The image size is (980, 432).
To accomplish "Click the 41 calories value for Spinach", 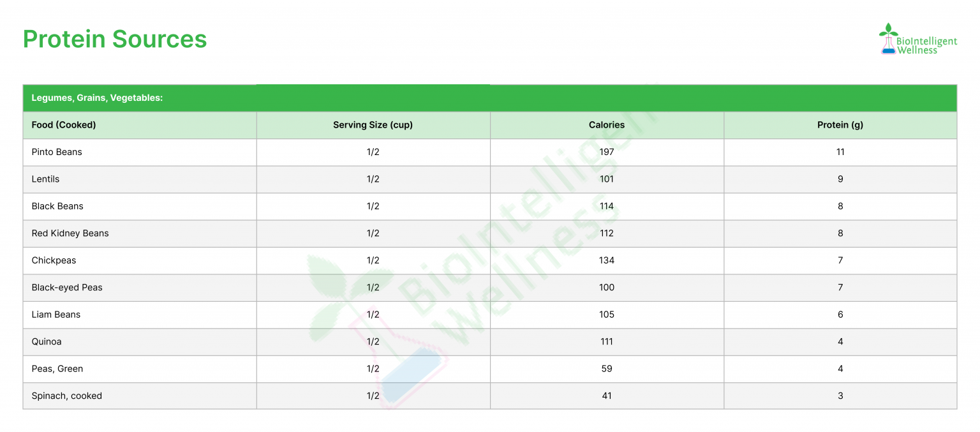I will (x=606, y=396).
